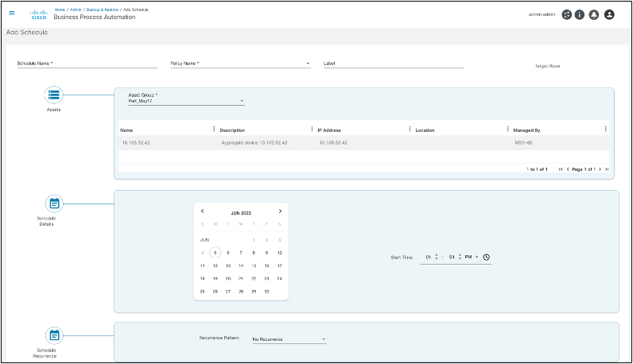Open the Description column options menu
The width and height of the screenshot is (633, 364).
point(312,129)
